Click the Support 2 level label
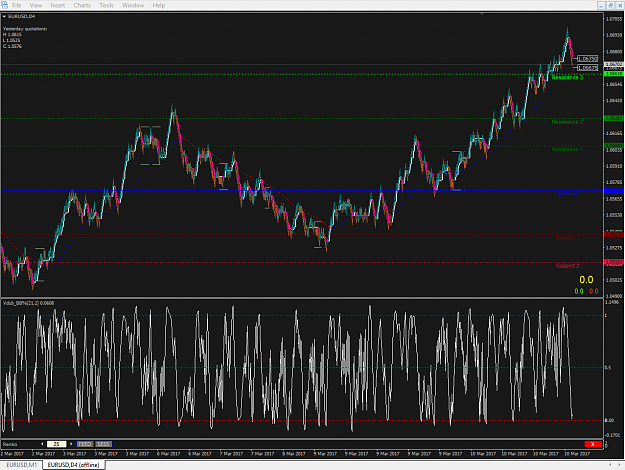The image size is (625, 470). (567, 265)
